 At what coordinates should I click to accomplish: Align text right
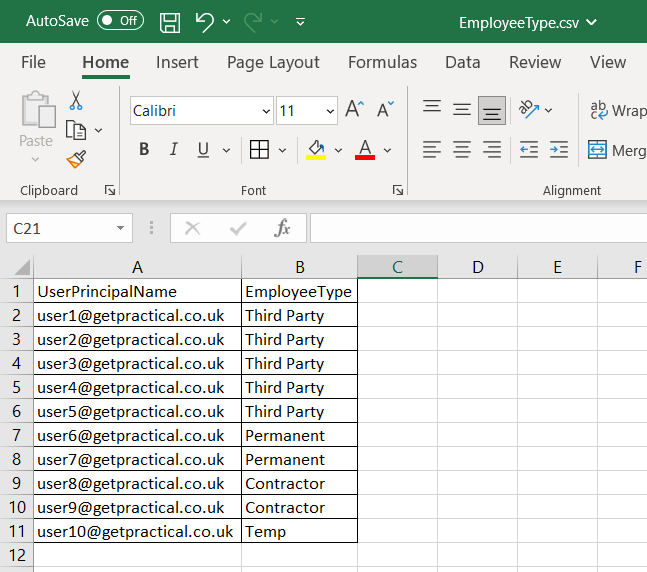coord(492,149)
